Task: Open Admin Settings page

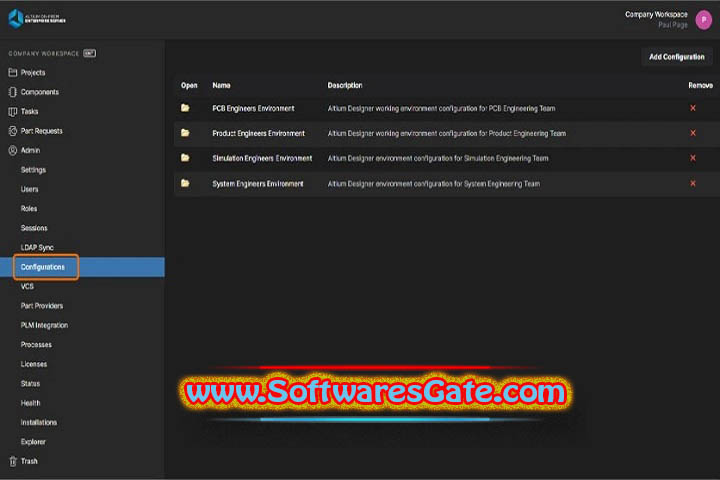Action: point(33,170)
